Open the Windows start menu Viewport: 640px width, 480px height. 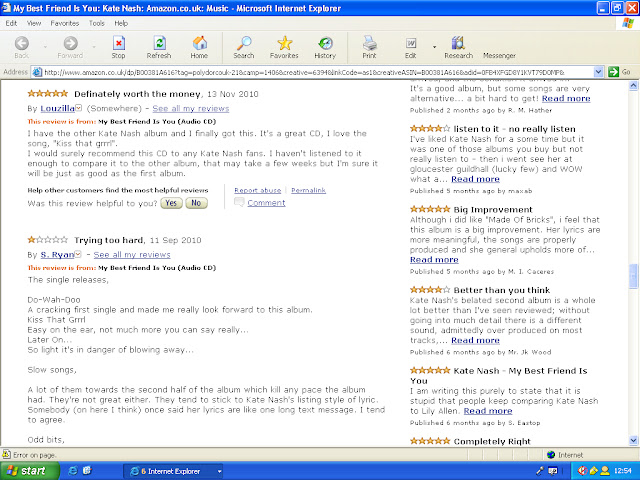pos(30,471)
